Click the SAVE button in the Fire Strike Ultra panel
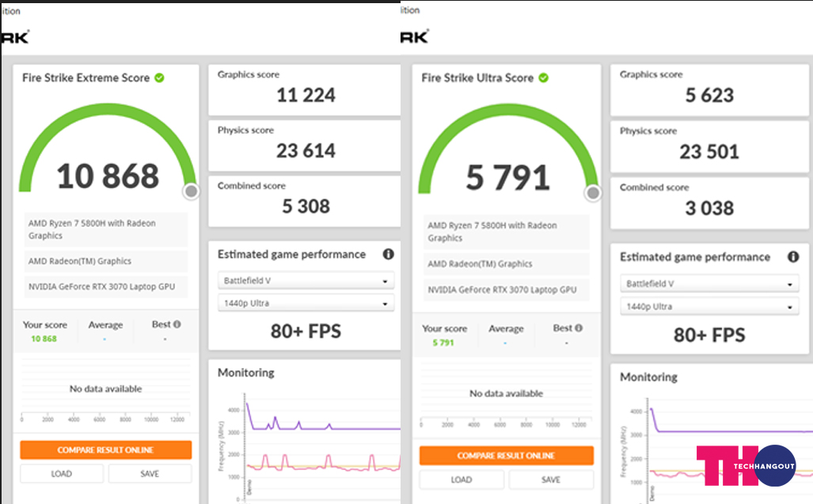Screen dimensions: 813x504 click(551, 479)
